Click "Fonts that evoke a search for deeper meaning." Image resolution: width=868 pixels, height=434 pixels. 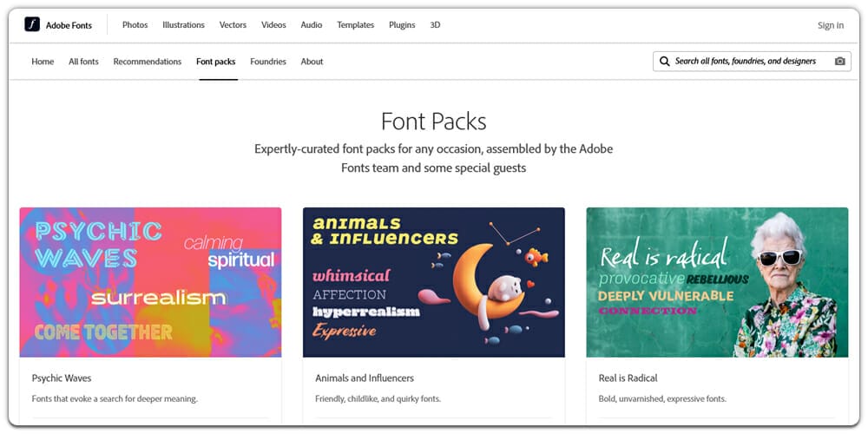[115, 398]
